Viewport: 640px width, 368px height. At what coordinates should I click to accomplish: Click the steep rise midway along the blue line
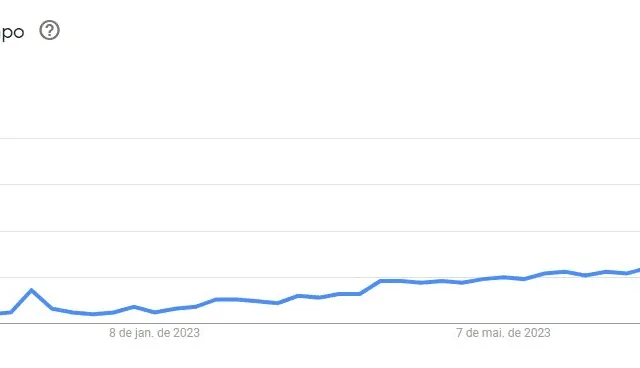(370, 287)
